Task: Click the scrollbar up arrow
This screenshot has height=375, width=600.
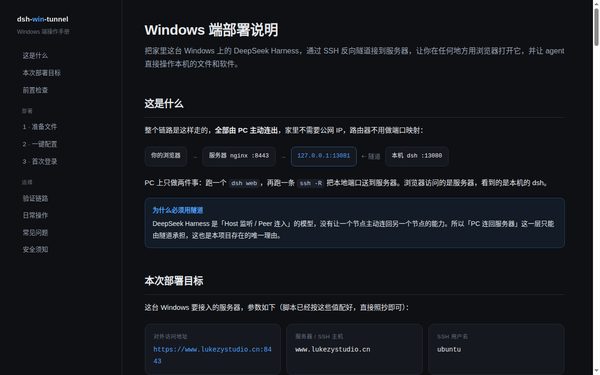Action: (x=596, y=3)
